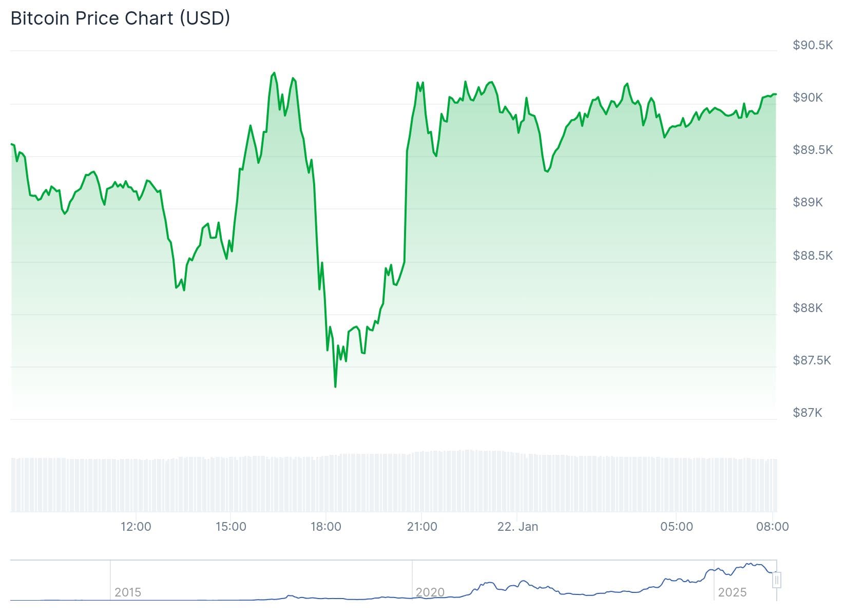Click the $87.5K price axis label
This screenshot has height=616, width=844.
pos(811,360)
